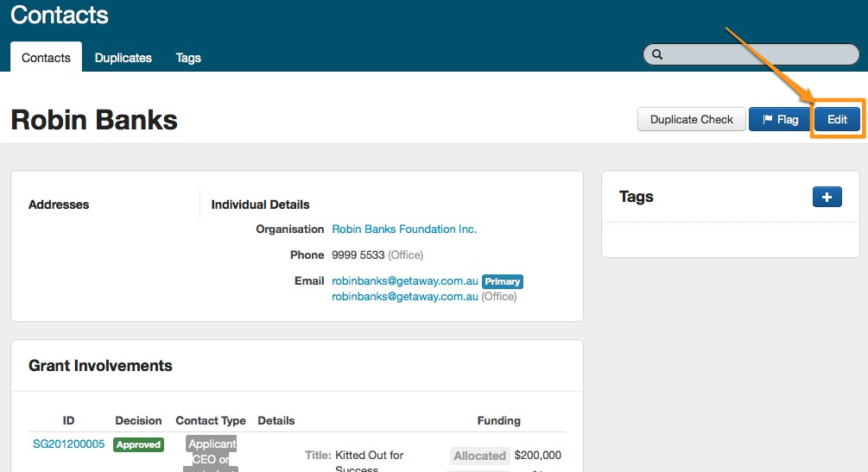Open Robin Banks Foundation Inc. organisation link
Screen dimensions: 868x472
[404, 230]
